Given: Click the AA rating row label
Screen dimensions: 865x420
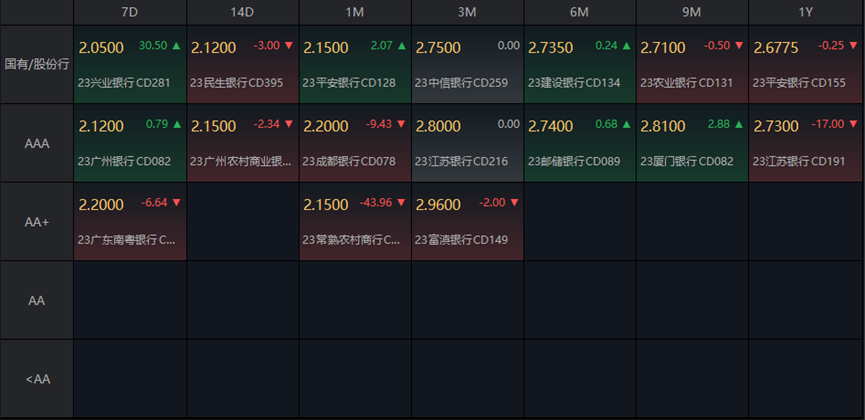Looking at the screenshot, I should [x=37, y=300].
